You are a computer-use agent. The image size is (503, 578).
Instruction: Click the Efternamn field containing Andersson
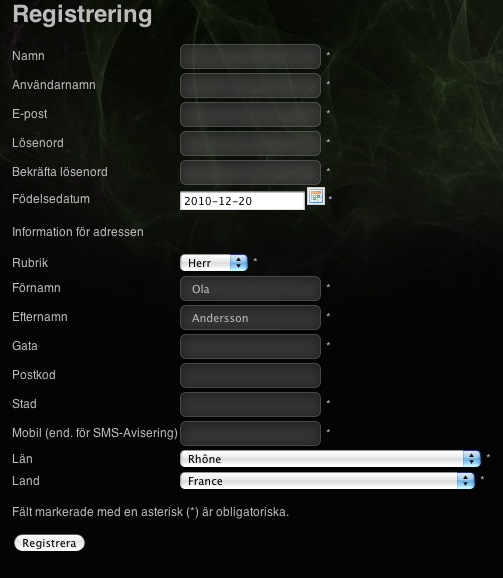coord(250,317)
